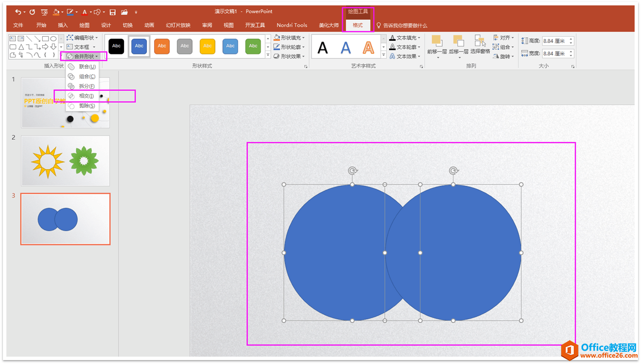Open Text Fill (文本填充) dropdown
The height and width of the screenshot is (364, 641).
tap(405, 38)
